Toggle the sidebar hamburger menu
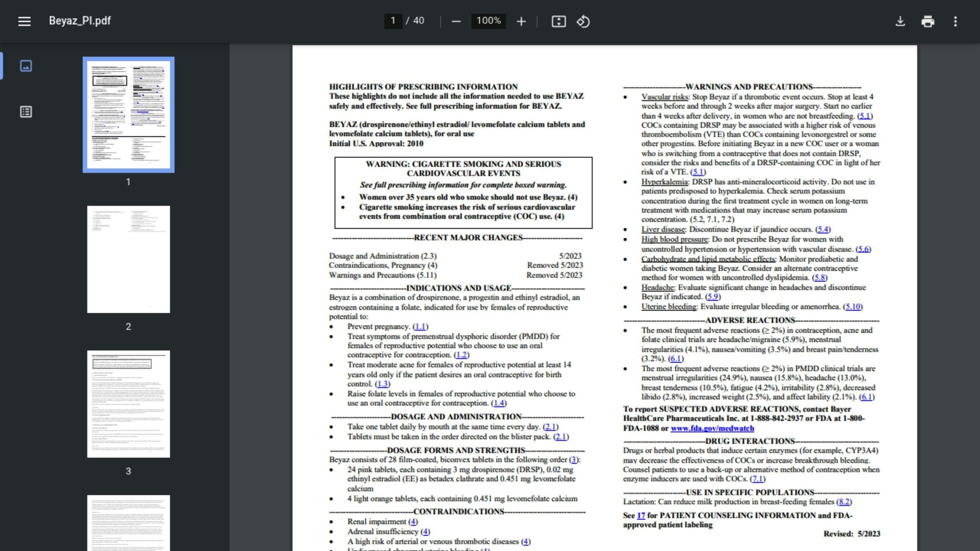 tap(24, 21)
